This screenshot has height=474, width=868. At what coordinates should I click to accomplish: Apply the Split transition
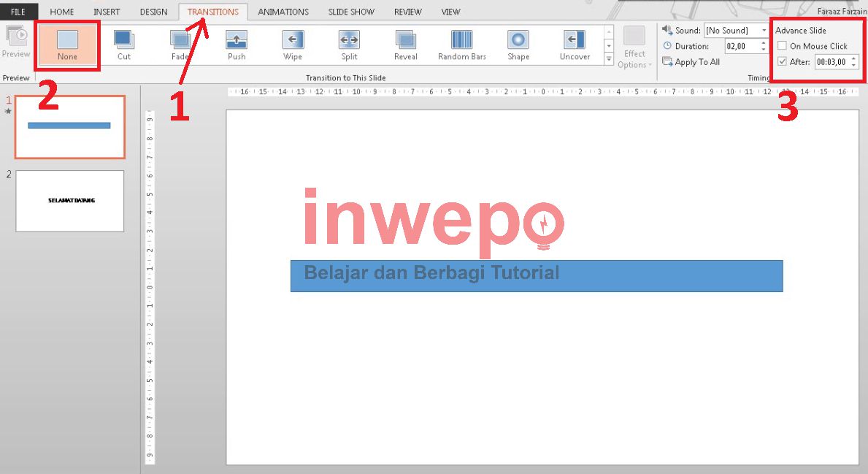click(349, 45)
